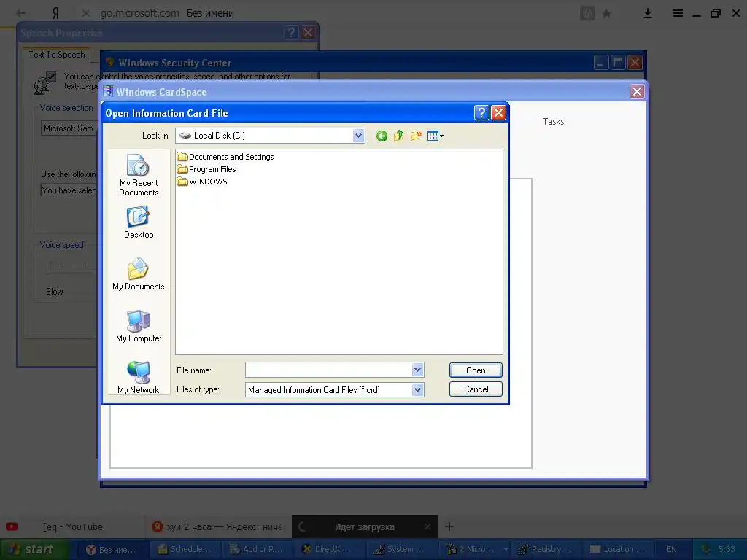Click the File name input field
The height and width of the screenshot is (560, 747).
click(329, 370)
